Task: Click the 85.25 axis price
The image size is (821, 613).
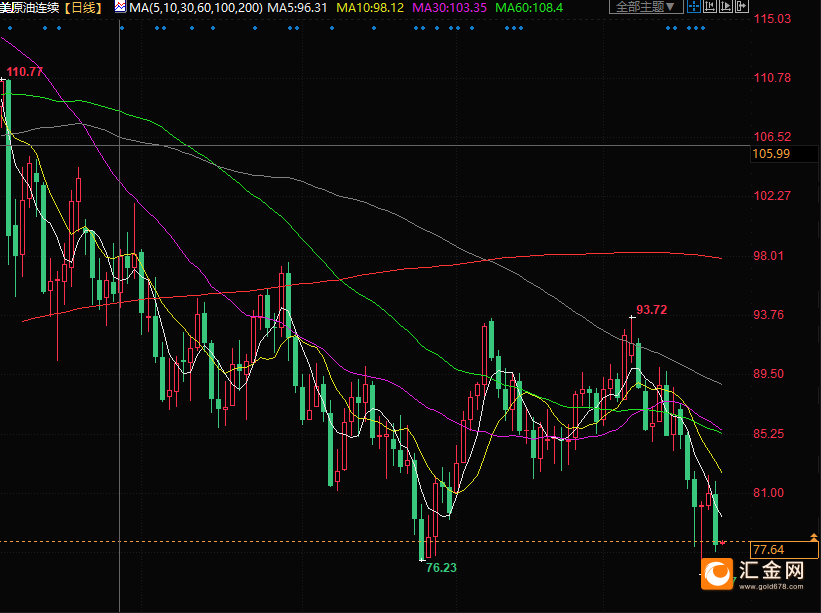Action: 768,433
